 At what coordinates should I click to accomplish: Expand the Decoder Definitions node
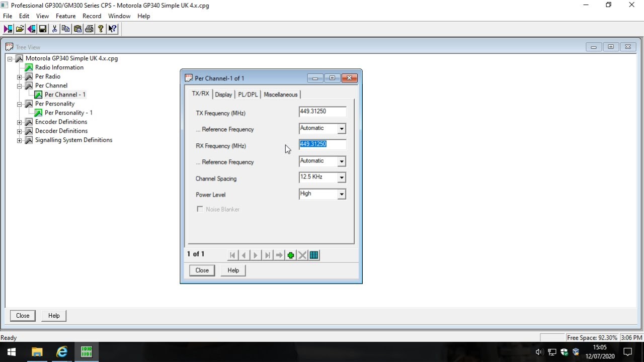(19, 131)
